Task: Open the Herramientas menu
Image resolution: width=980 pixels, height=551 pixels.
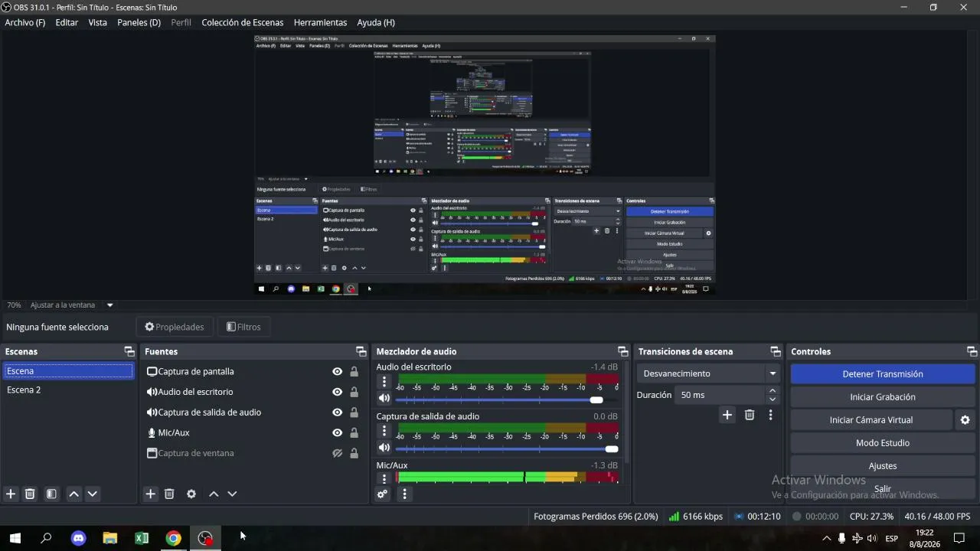Action: 320,22
